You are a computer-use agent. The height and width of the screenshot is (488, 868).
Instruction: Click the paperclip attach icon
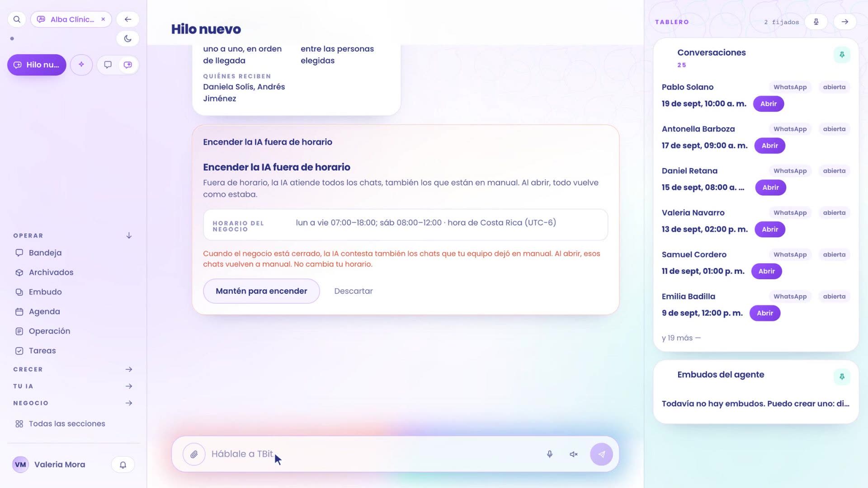[194, 454]
